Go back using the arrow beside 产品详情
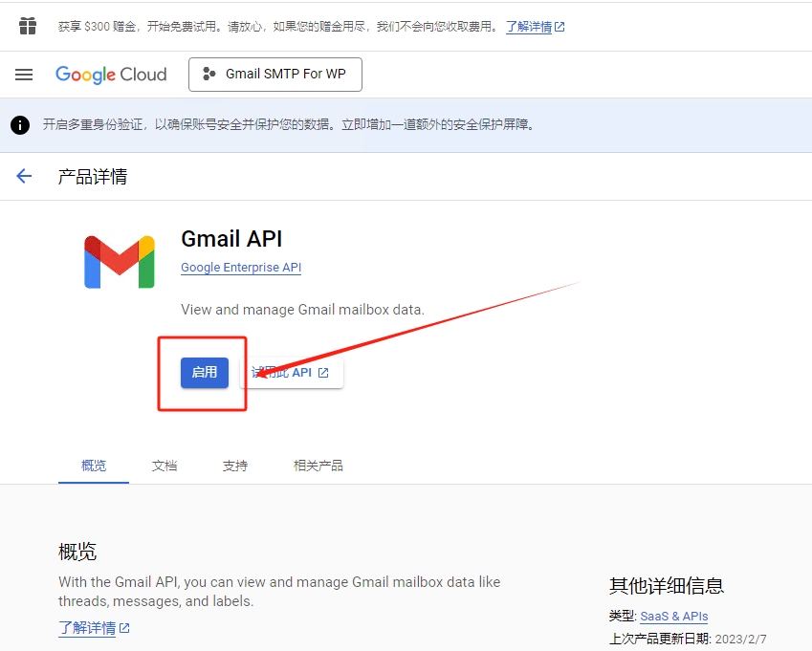 pos(24,176)
